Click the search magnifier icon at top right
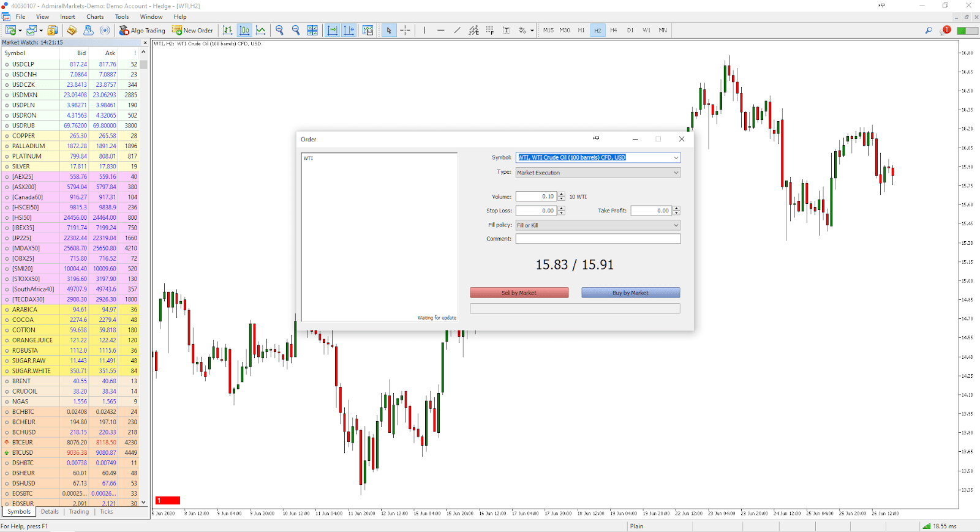The image size is (980, 532). pyautogui.click(x=929, y=30)
